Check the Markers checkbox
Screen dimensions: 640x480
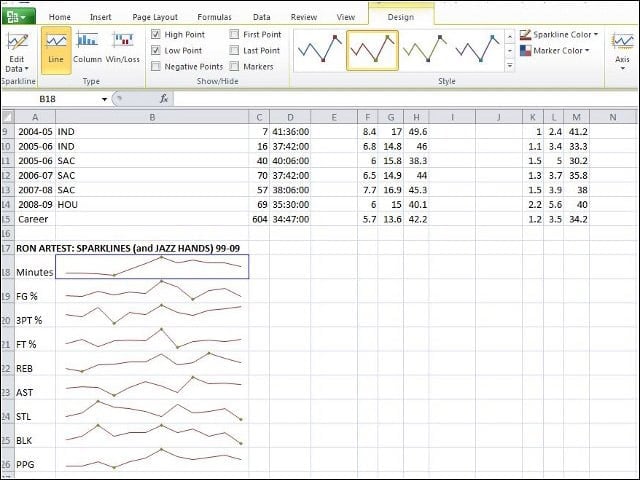coord(234,66)
